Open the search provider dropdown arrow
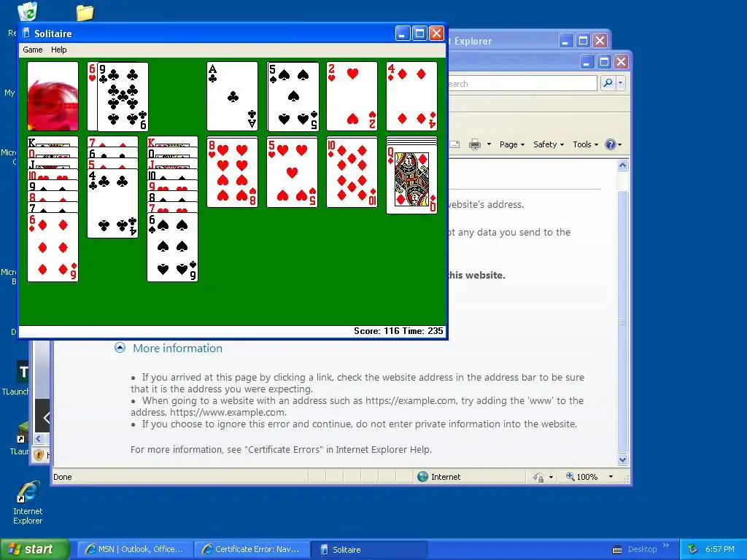 tap(620, 83)
